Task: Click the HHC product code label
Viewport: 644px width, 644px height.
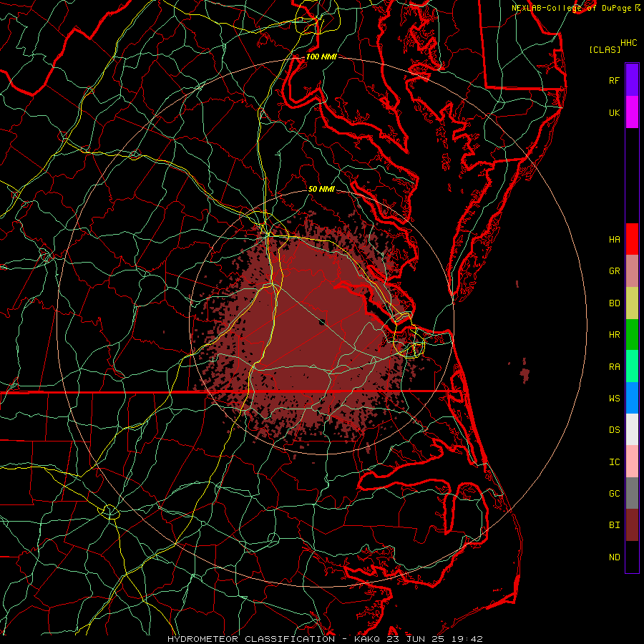Action: point(628,43)
